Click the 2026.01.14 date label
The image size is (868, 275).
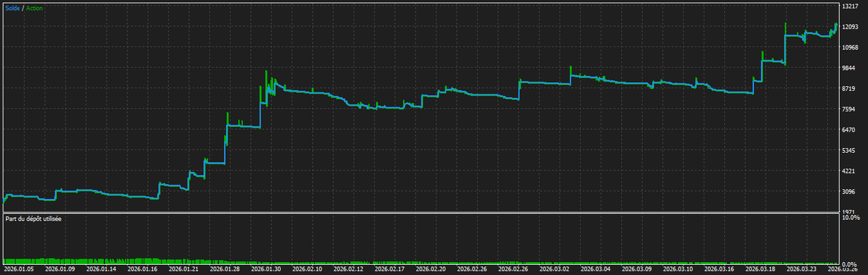click(100, 270)
